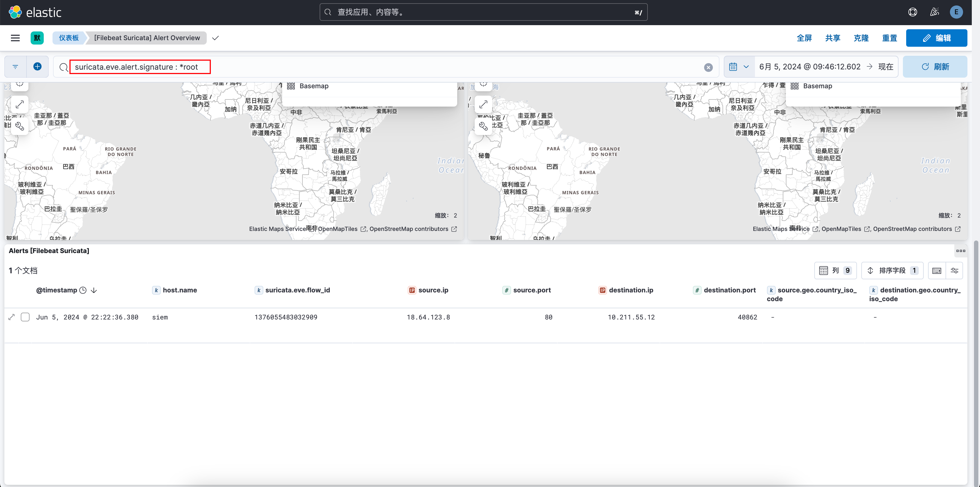Screen dimensions: 980x487
Task: Toggle the filters panel with the funnel icon
Action: 15,66
